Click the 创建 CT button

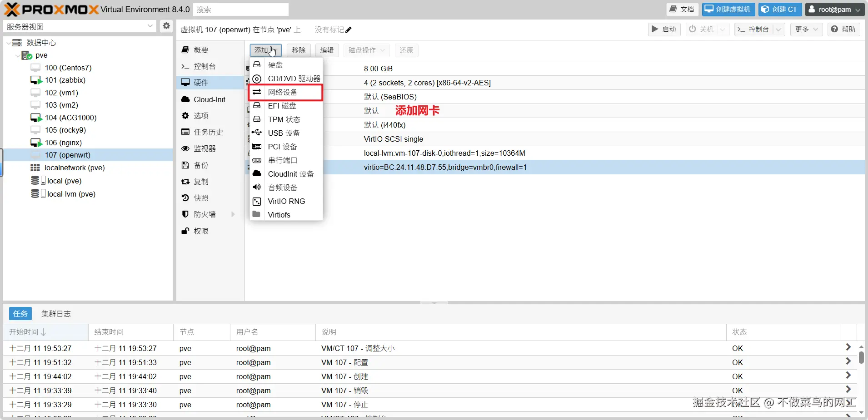click(780, 10)
